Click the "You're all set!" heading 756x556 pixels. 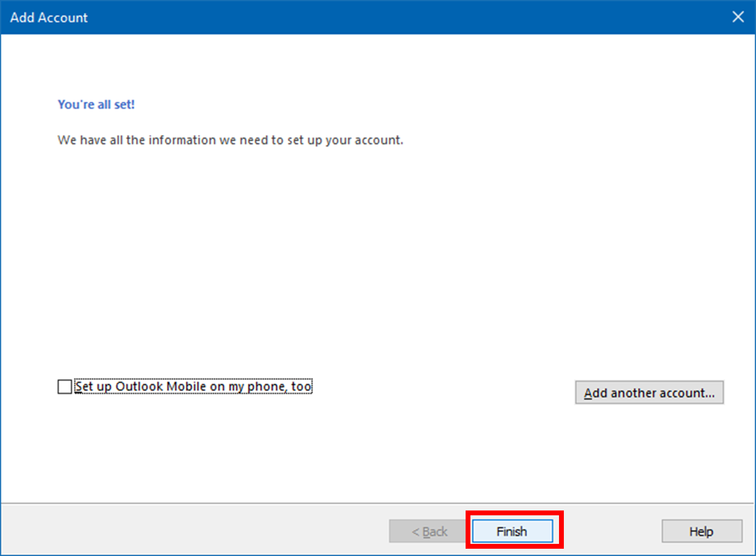click(x=96, y=104)
